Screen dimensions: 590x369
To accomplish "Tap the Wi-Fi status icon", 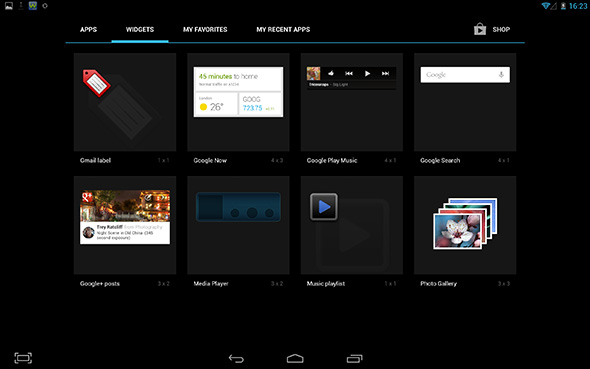I will click(545, 6).
